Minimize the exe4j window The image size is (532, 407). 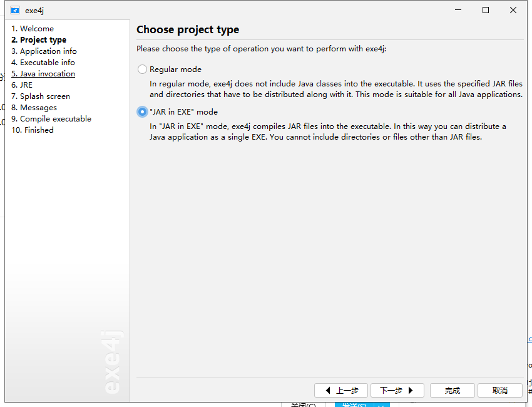tap(458, 10)
